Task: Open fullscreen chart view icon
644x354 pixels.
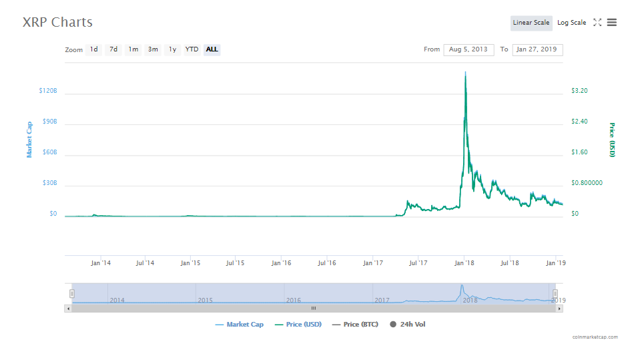Action: coord(597,23)
